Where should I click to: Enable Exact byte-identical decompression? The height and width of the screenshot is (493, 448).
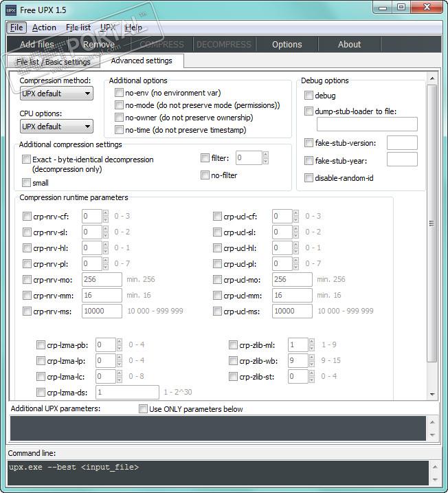(26, 160)
